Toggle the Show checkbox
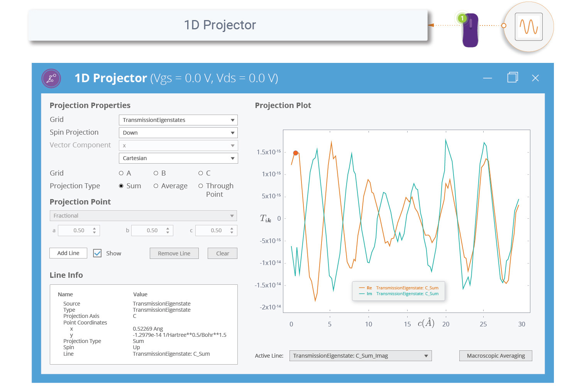Screen dimensions: 579x392 tap(97, 253)
